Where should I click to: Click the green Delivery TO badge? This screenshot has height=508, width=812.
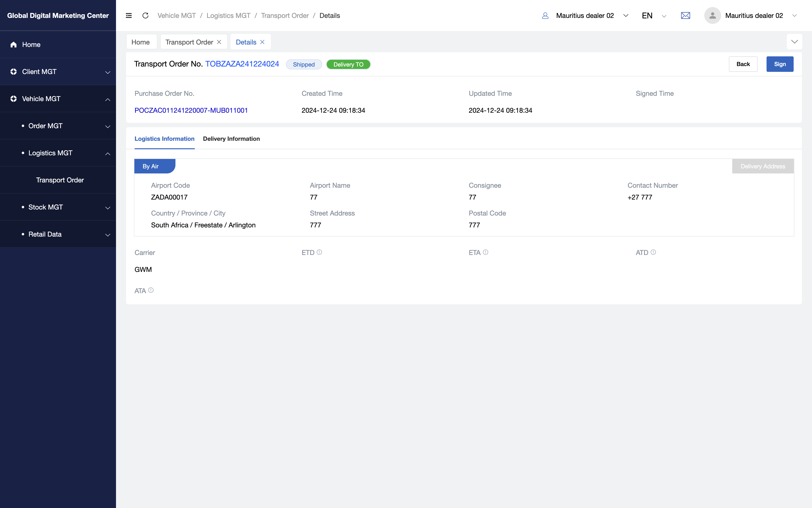[x=348, y=65]
